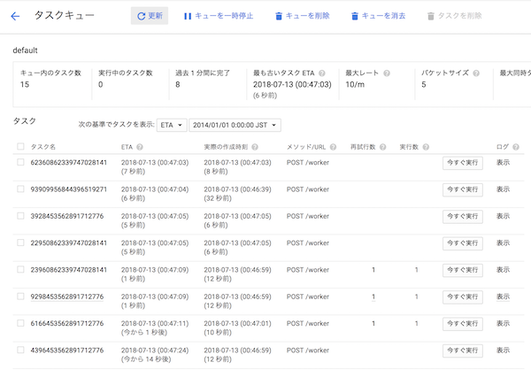Check the box for task 6166453562891712776

[21, 323]
